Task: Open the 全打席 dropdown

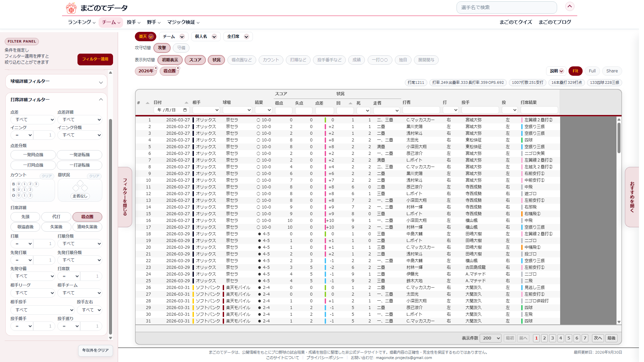Action: 238,37
